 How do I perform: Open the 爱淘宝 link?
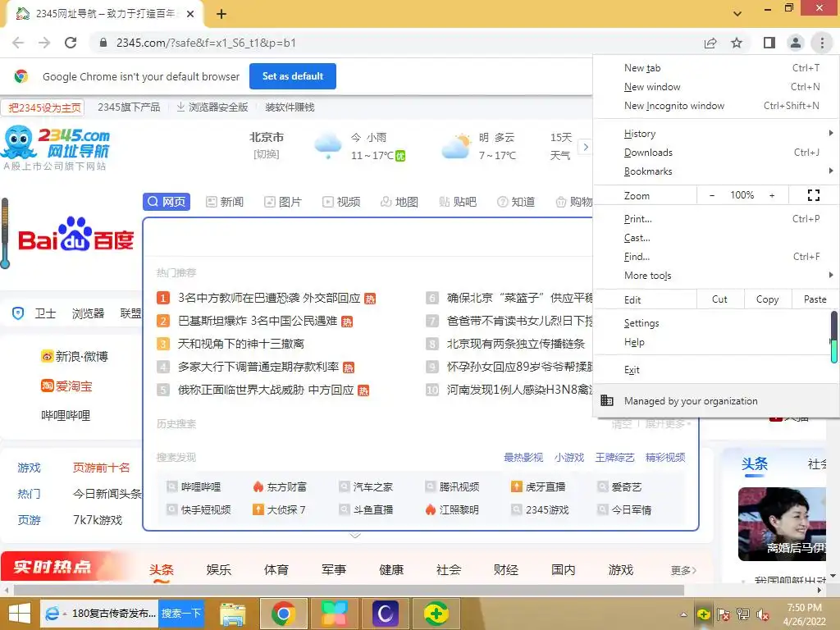[x=66, y=386]
